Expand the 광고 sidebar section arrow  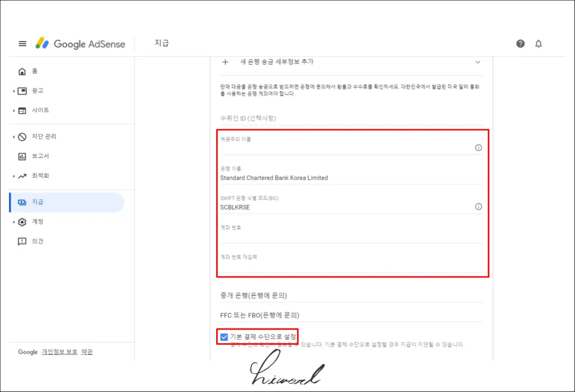(13, 91)
